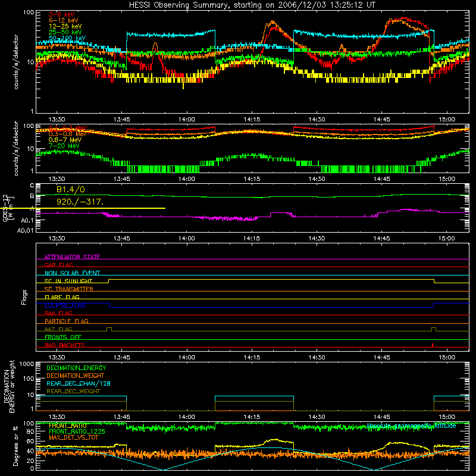The image size is (476, 476).
Task: Click the 0.3-0.8 MeV legend label
Action: coord(67,134)
